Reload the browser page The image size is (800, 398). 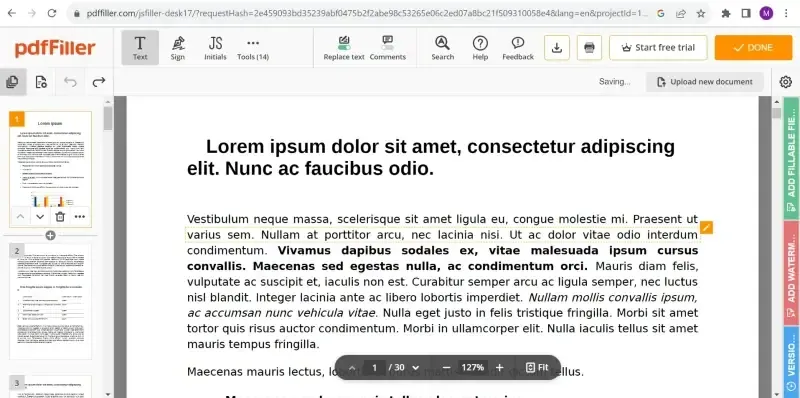click(x=52, y=13)
